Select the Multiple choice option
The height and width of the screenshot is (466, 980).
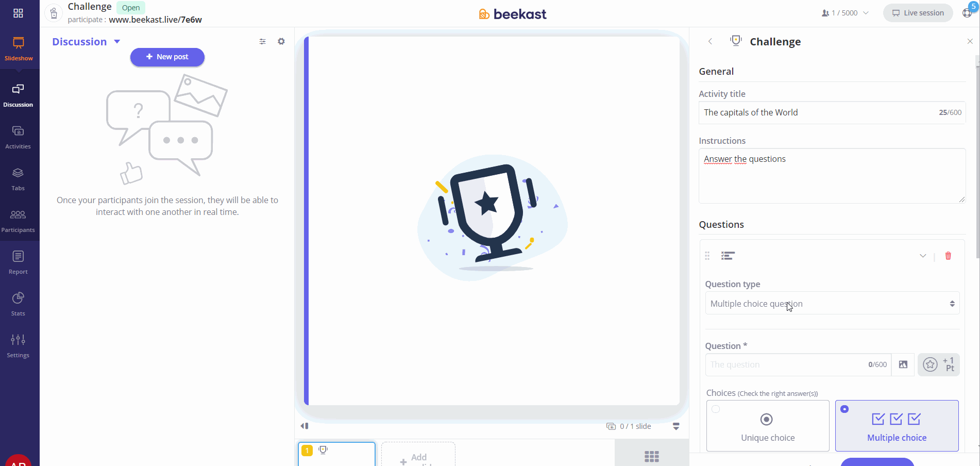pos(897,426)
